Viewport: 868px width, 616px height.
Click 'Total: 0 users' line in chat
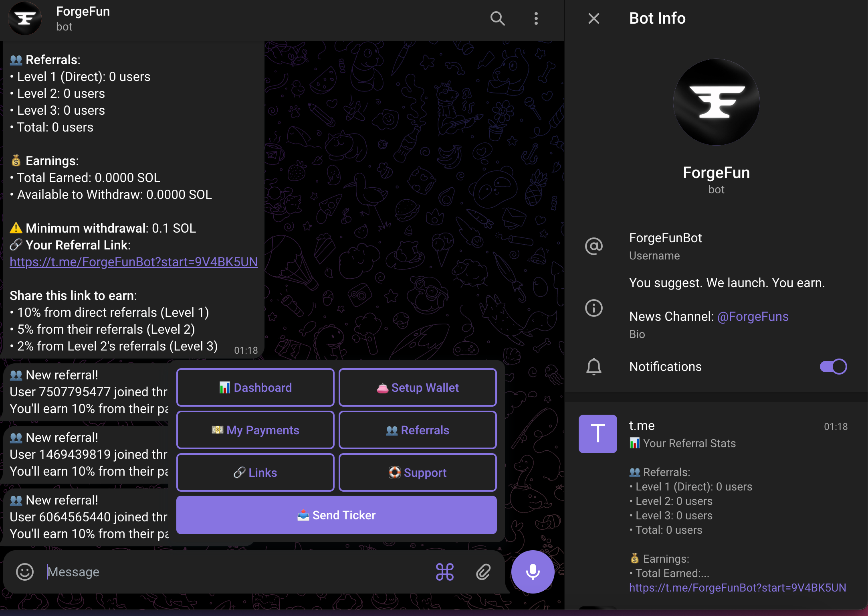tap(52, 127)
